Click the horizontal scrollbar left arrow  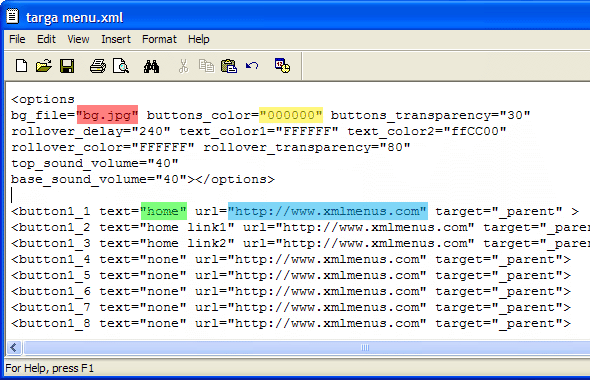click(14, 347)
